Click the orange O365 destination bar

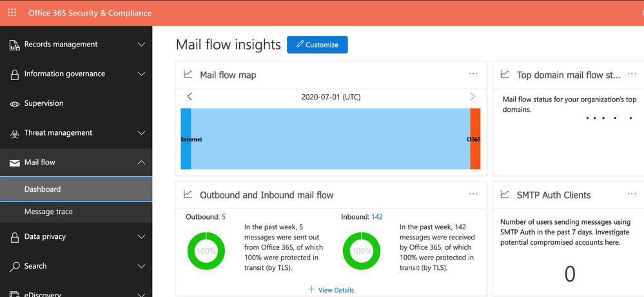click(x=475, y=139)
